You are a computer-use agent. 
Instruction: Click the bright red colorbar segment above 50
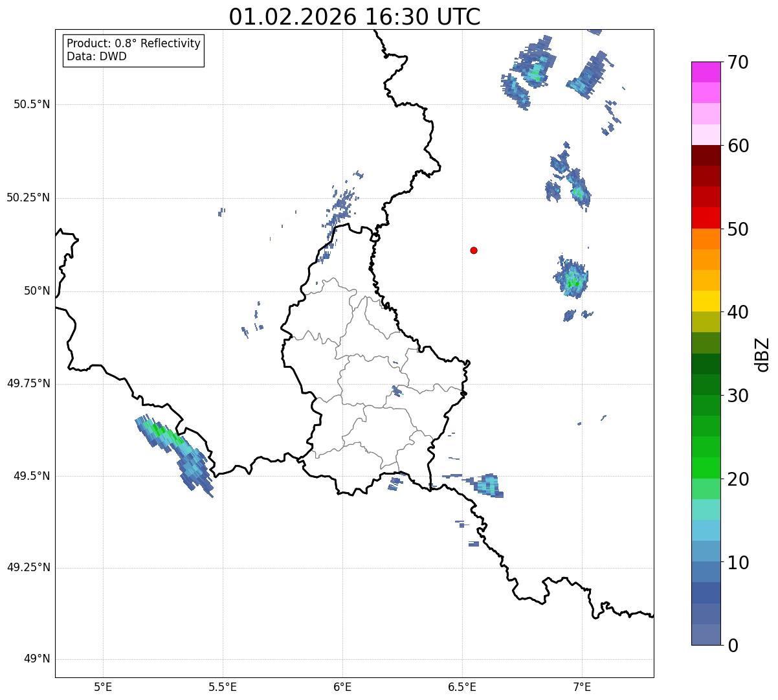click(x=706, y=218)
